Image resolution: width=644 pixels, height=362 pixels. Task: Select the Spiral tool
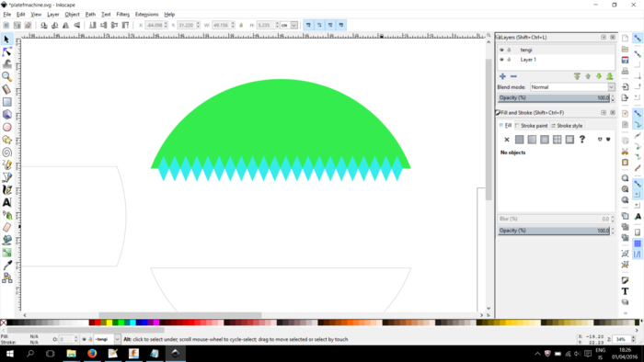tap(6, 153)
